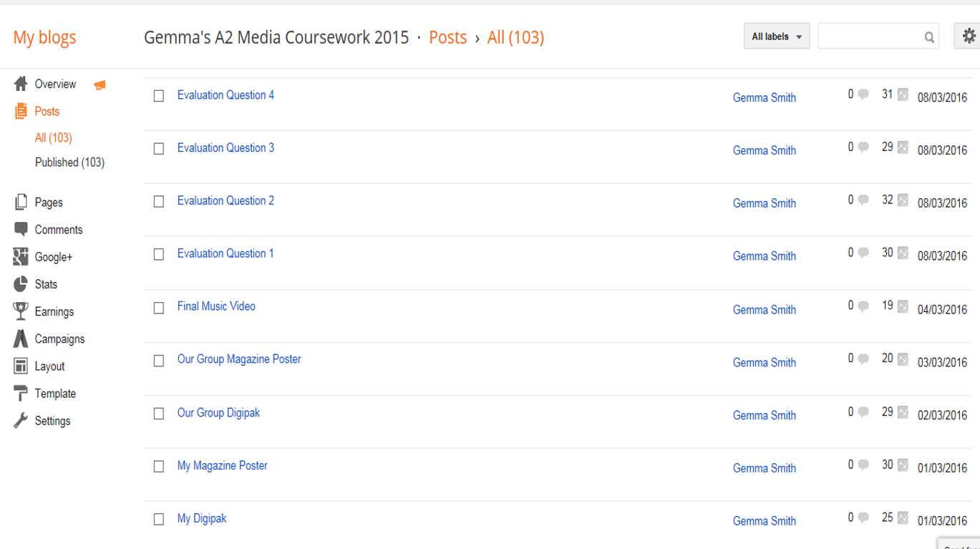Go to All (103) posts in sidebar
980x549 pixels.
point(54,137)
